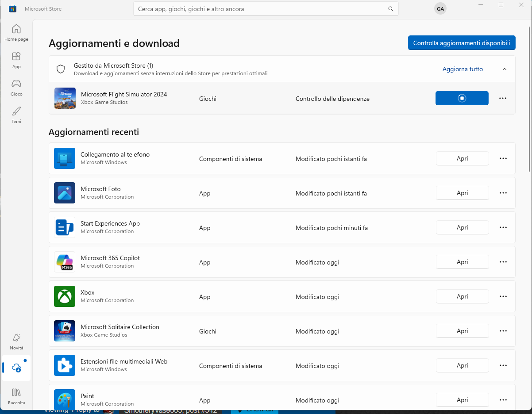Open the Home page sidebar icon

coord(16,33)
